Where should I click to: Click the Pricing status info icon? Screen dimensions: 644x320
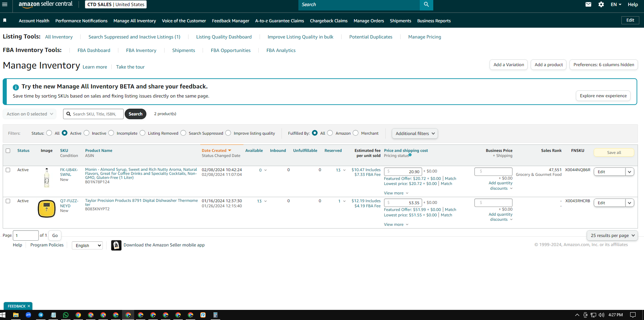tap(410, 155)
